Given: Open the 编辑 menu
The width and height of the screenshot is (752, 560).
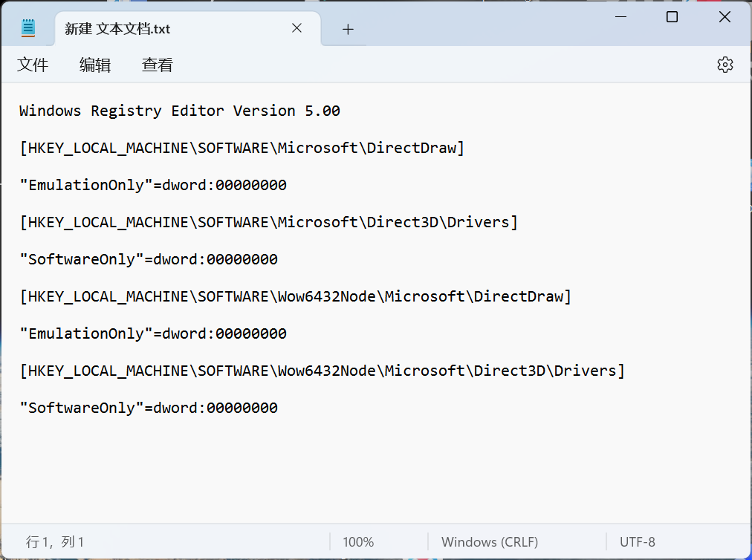Looking at the screenshot, I should pos(95,65).
